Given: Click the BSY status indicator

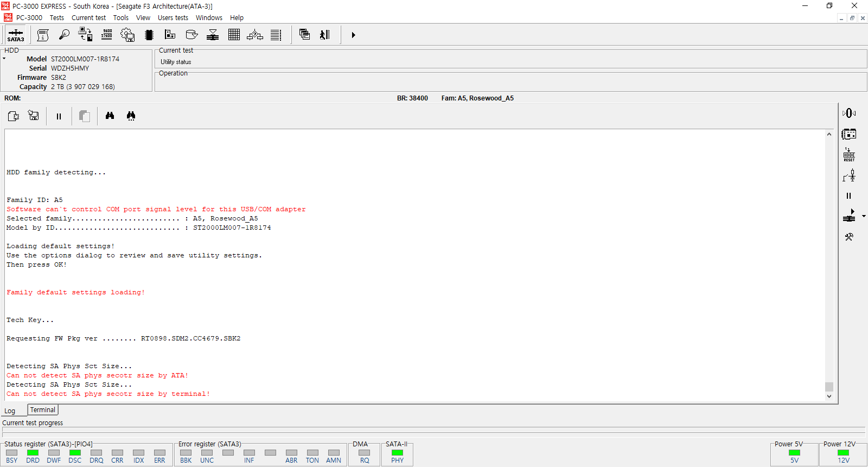Looking at the screenshot, I should click(x=12, y=453).
